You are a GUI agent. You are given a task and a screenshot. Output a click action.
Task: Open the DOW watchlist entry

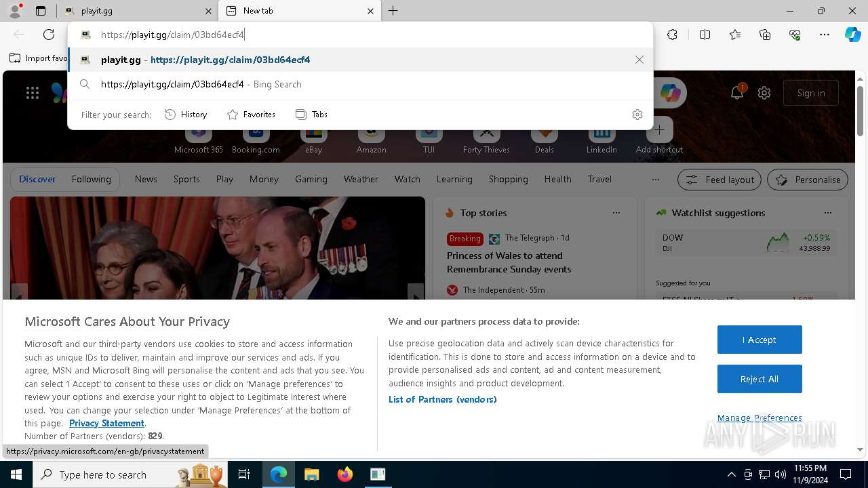746,243
